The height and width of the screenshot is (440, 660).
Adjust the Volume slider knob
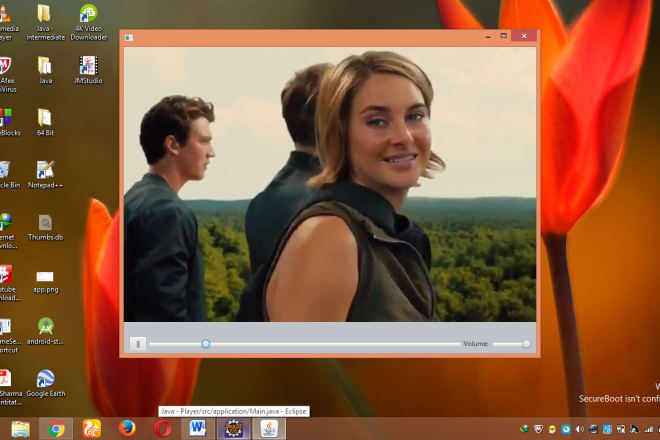pos(526,344)
